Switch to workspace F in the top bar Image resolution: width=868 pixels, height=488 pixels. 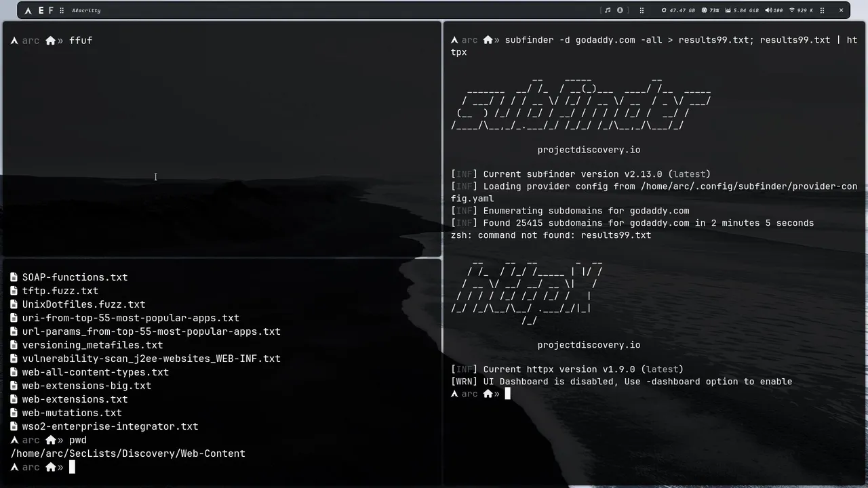point(50,10)
